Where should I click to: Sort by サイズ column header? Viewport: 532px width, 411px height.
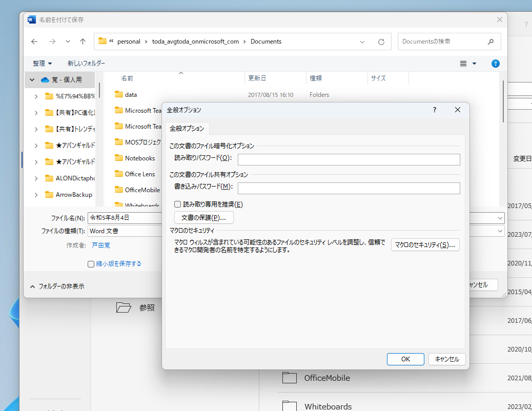(x=378, y=78)
